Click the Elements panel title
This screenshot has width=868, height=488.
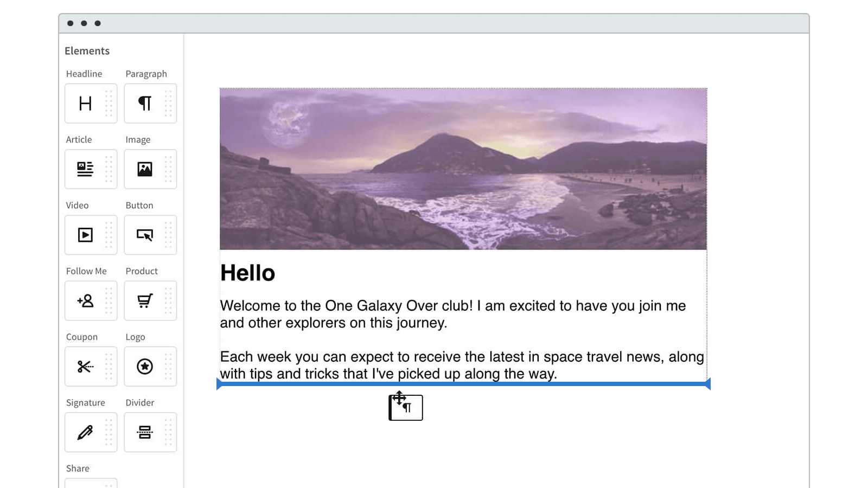(87, 50)
